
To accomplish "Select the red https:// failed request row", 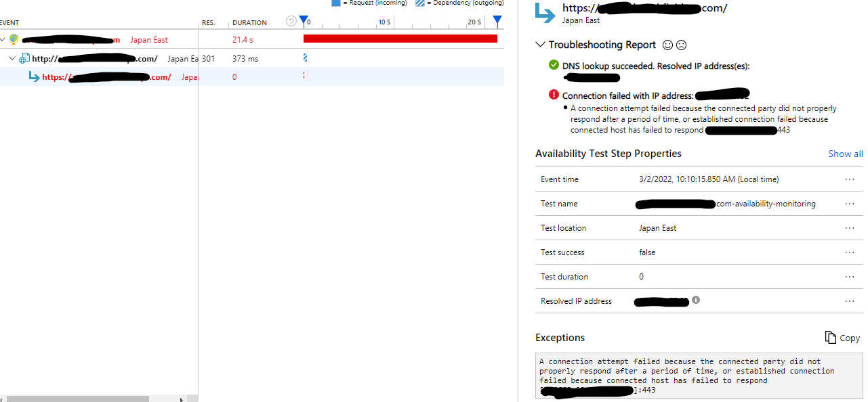I will click(x=252, y=76).
